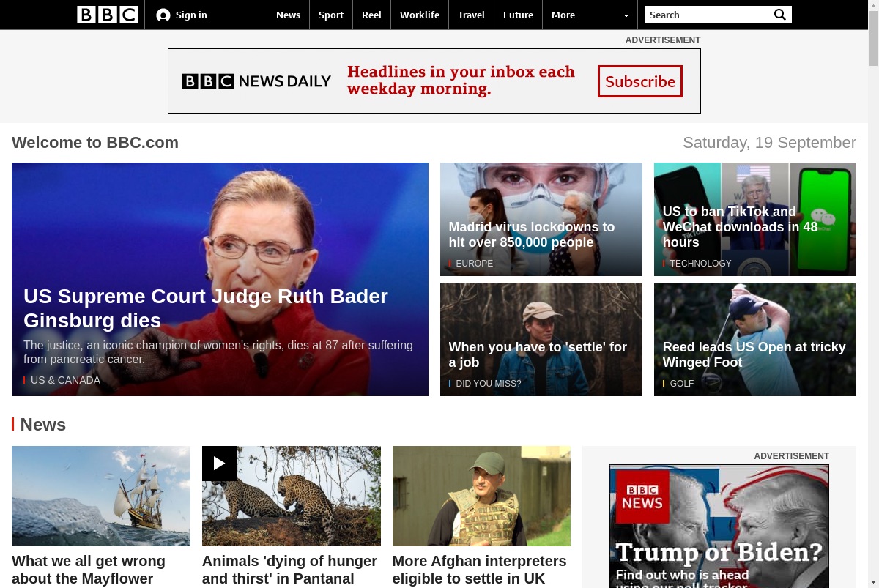879x588 pixels.
Task: Open Afghan interpreter thumbnail
Action: point(481,496)
